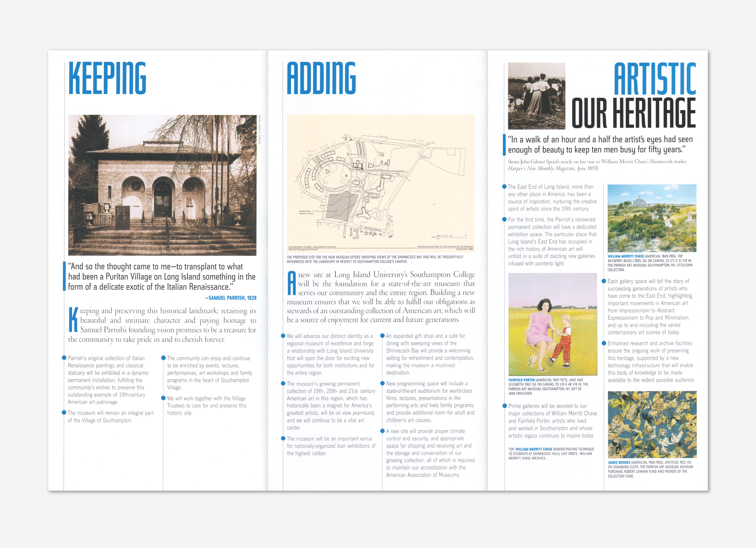Click the bullet "The community can enjoy and continue"
The image size is (756, 548).
click(x=210, y=373)
